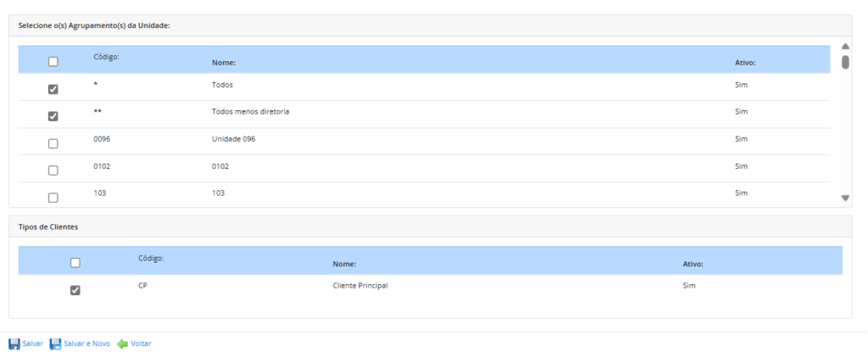
Task: Click the Salvar e Novo disk icon
Action: coord(56,343)
